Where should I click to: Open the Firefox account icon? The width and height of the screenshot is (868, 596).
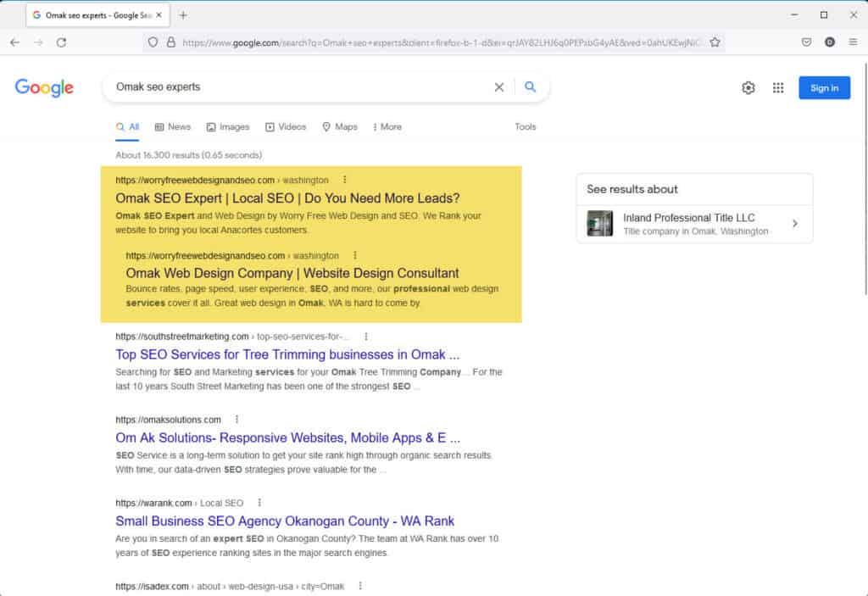pyautogui.click(x=829, y=42)
